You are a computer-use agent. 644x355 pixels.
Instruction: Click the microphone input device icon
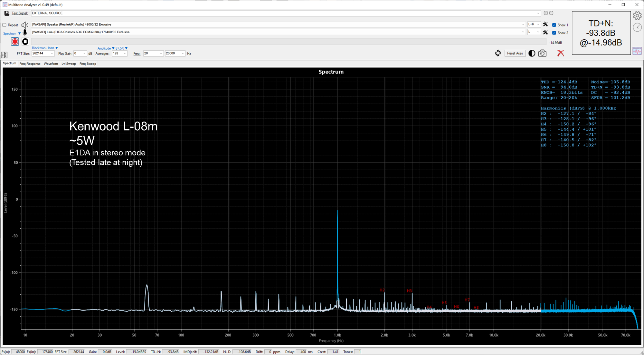point(25,33)
